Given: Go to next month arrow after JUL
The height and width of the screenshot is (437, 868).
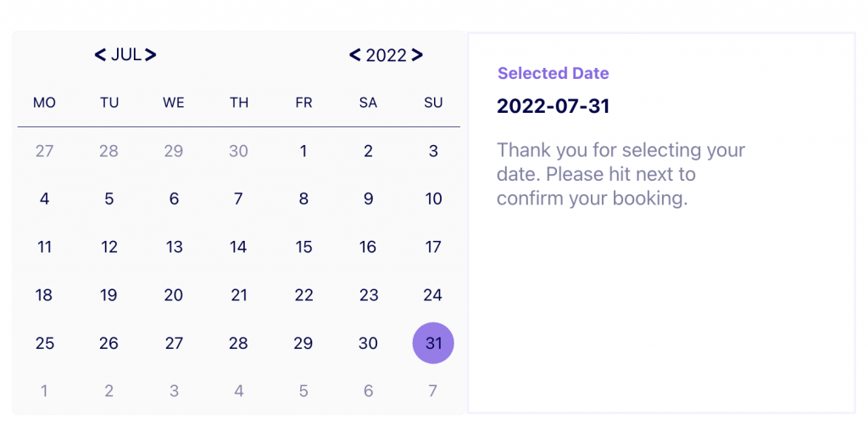Looking at the screenshot, I should click(x=151, y=55).
